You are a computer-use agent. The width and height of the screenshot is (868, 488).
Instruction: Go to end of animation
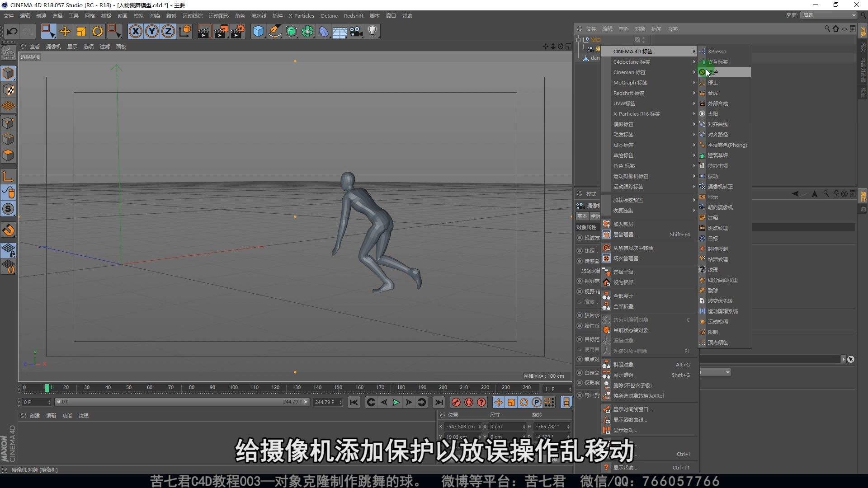[x=439, y=402]
